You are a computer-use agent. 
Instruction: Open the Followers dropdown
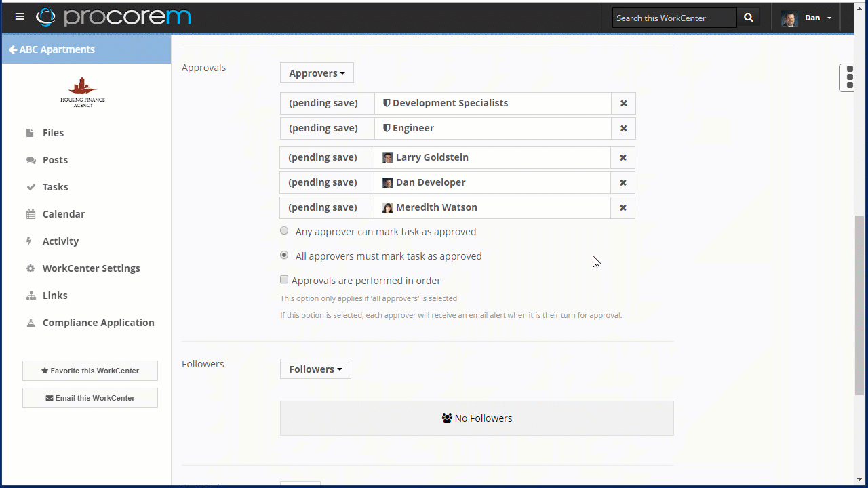(315, 369)
